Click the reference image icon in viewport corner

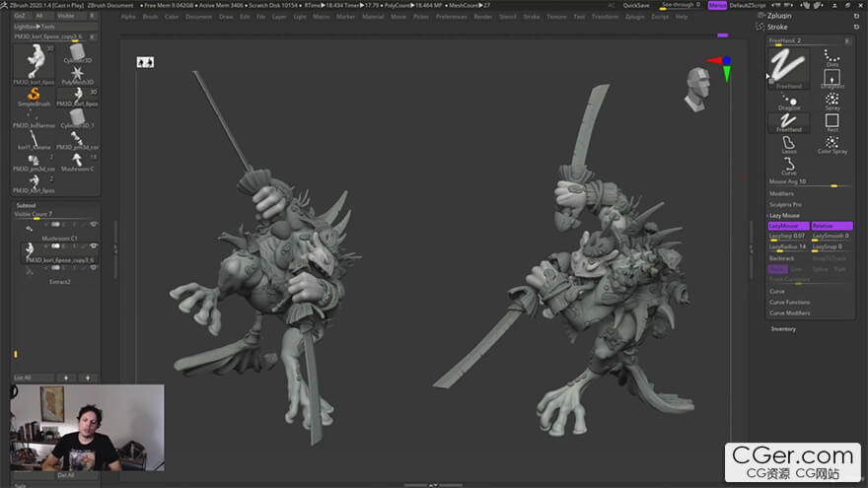[x=145, y=62]
